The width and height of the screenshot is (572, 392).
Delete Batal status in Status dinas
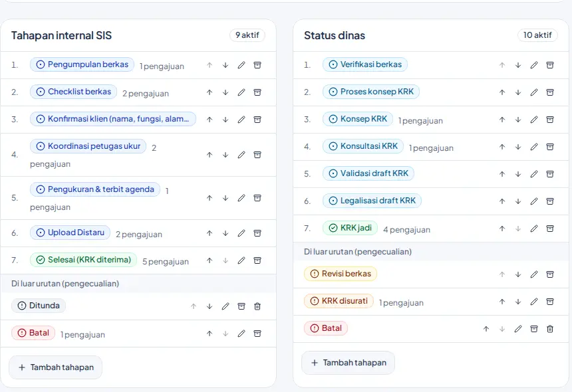tap(550, 329)
